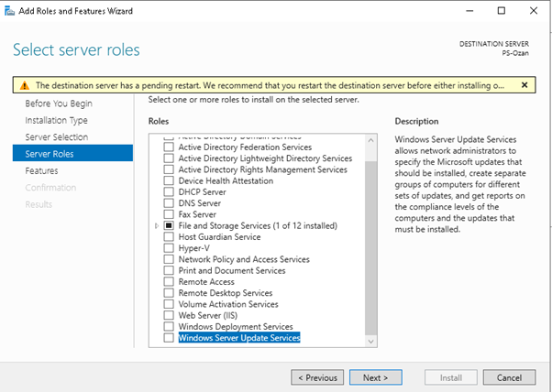Cancel the wizard
The height and width of the screenshot is (392, 552).
[x=509, y=376]
